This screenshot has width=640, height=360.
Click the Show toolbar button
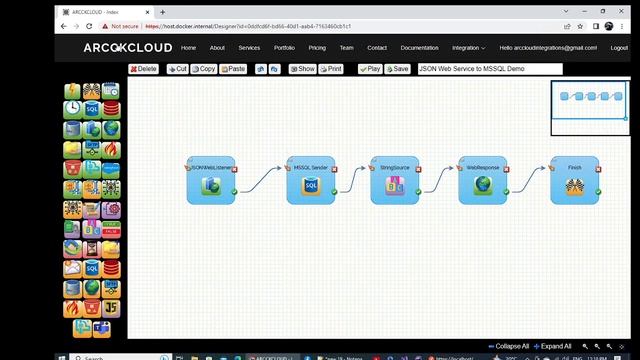point(302,69)
